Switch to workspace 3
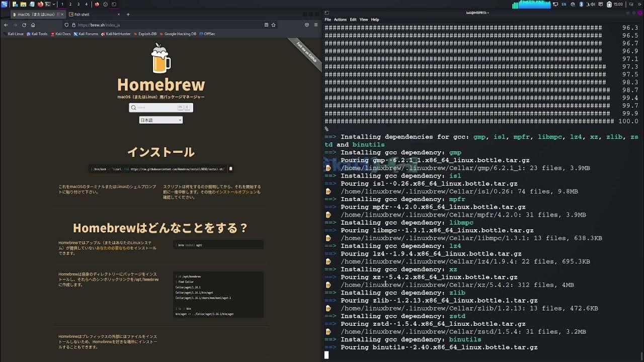The height and width of the screenshot is (362, 644). [x=78, y=4]
